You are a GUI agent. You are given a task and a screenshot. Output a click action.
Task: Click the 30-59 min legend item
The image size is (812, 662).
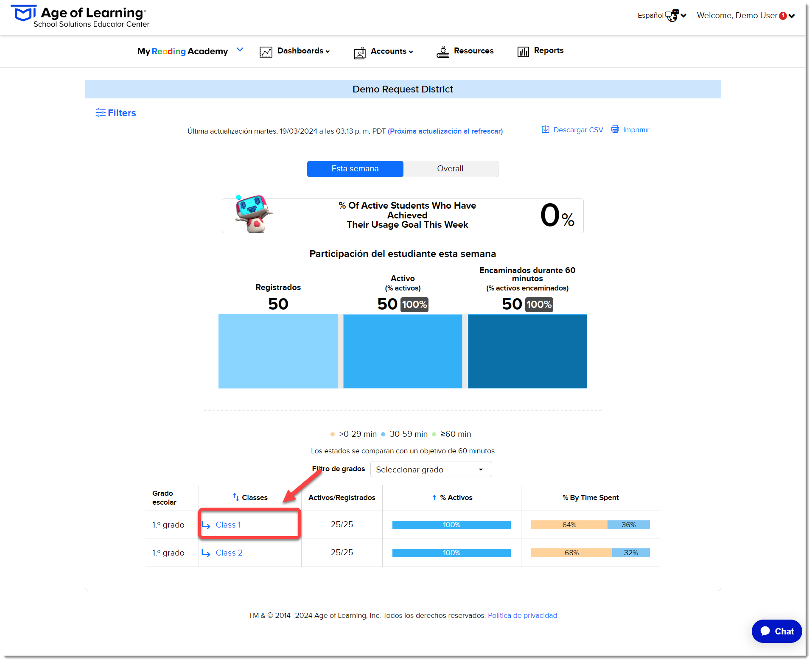pyautogui.click(x=404, y=434)
